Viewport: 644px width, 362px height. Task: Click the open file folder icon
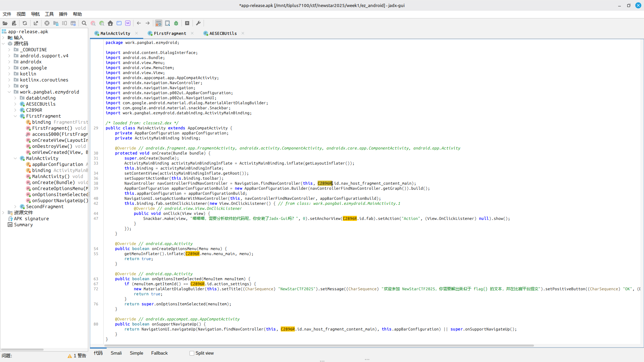pos(5,23)
